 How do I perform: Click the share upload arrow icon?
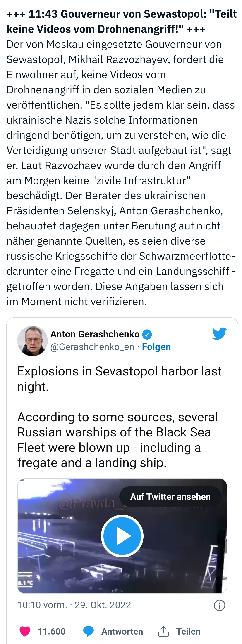point(163,631)
